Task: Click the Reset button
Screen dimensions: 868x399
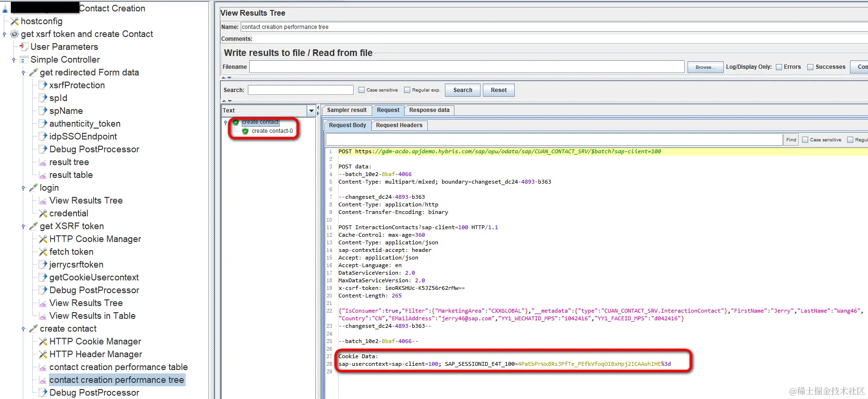Action: 499,90
